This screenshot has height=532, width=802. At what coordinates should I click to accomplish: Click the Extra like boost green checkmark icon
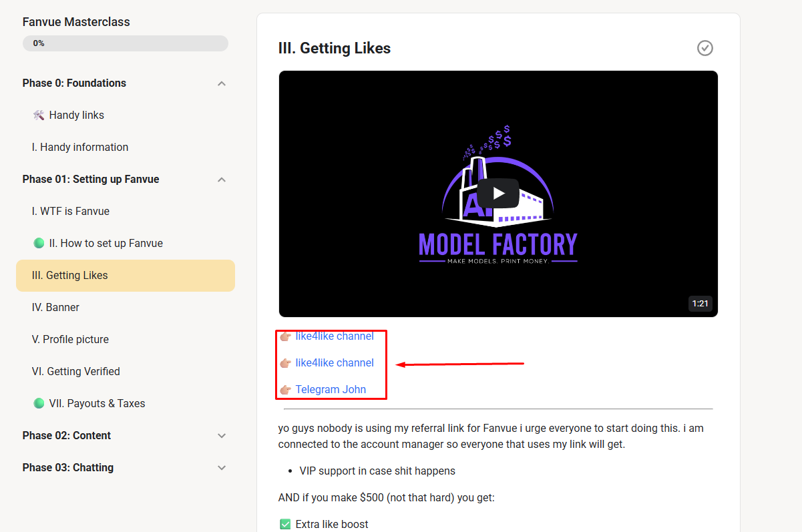[285, 525]
